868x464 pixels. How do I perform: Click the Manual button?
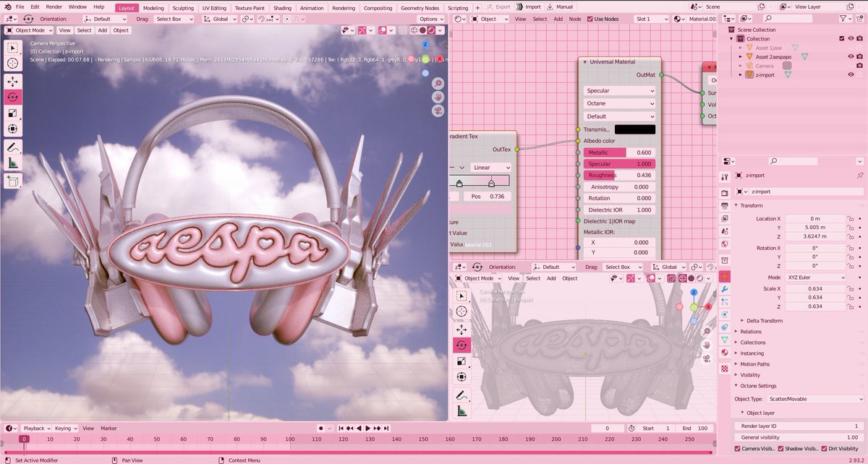[560, 7]
